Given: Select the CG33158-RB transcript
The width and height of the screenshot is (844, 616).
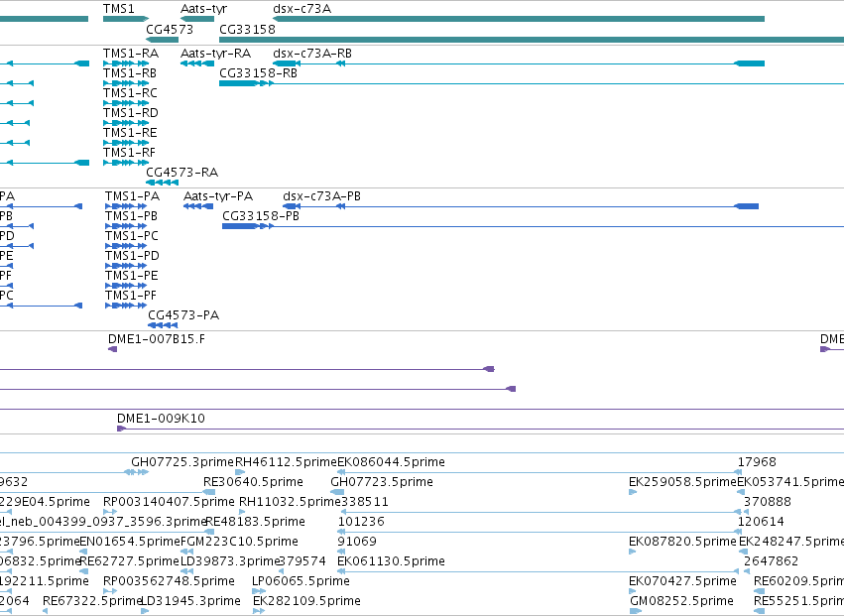Looking at the screenshot, I should pos(532,83).
